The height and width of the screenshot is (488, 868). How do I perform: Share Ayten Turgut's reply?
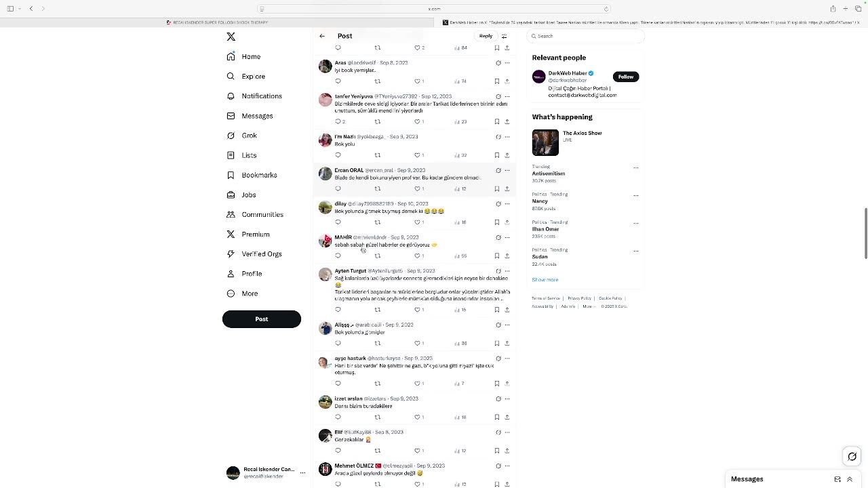pos(507,310)
